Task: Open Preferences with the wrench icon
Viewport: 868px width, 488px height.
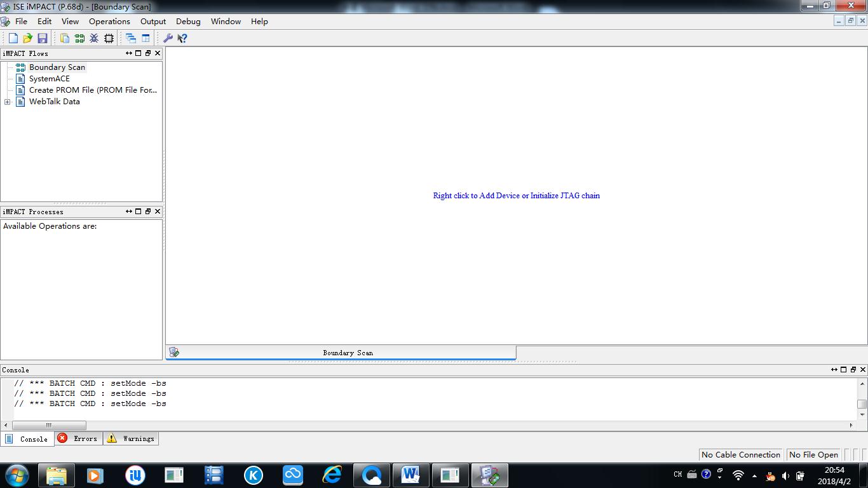Action: [x=168, y=38]
